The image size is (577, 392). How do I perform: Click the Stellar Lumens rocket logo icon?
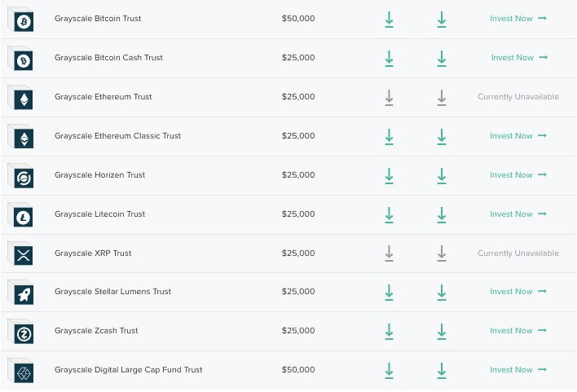click(x=23, y=293)
